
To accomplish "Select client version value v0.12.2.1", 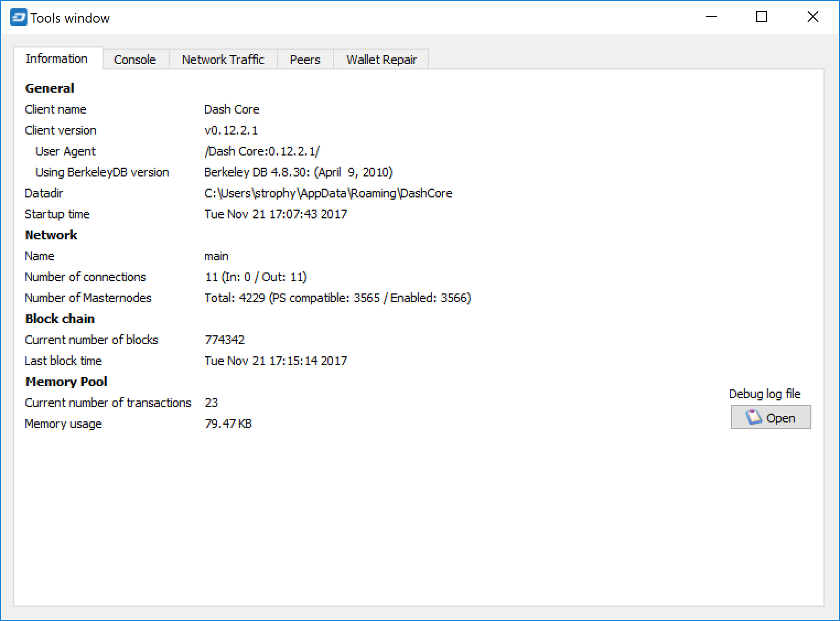I will 231,130.
